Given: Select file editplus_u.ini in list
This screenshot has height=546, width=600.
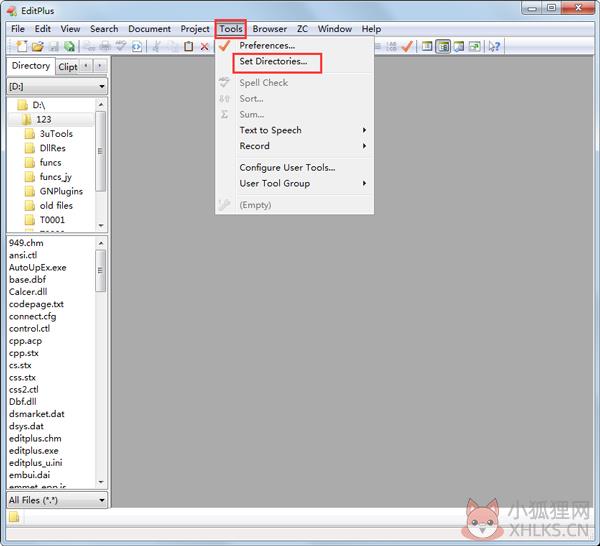Looking at the screenshot, I should pyautogui.click(x=36, y=463).
